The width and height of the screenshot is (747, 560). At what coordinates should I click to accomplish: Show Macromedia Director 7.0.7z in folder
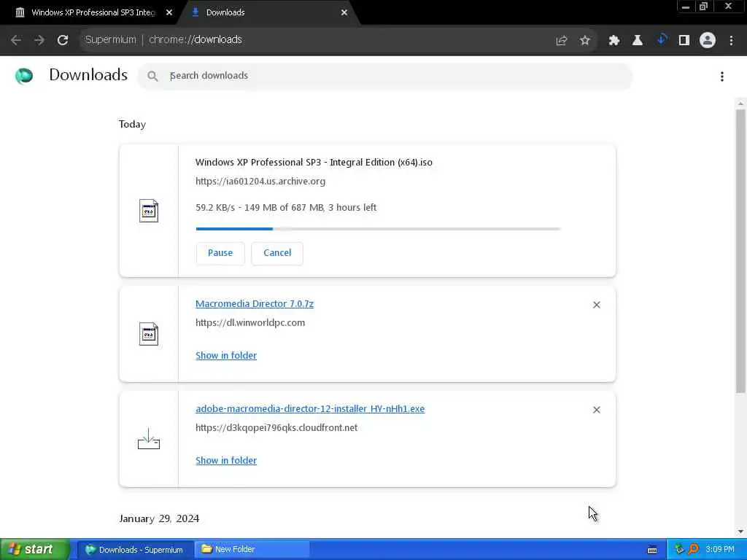(x=226, y=356)
